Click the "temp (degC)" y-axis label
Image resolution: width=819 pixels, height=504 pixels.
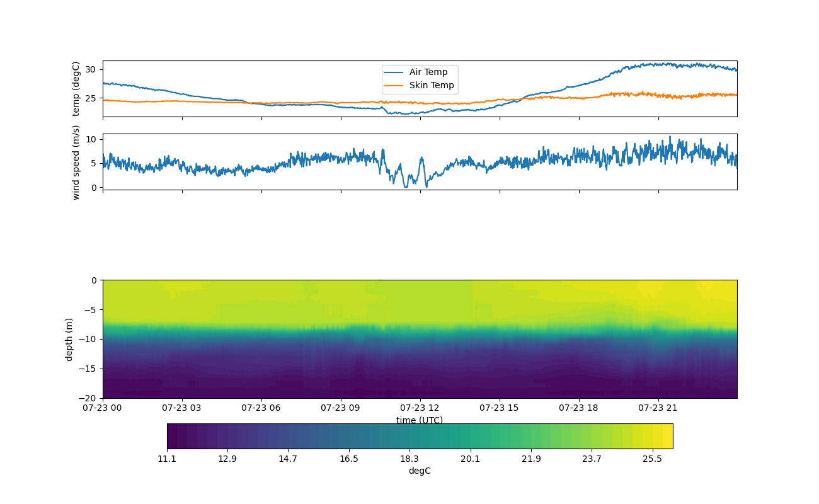[76, 89]
